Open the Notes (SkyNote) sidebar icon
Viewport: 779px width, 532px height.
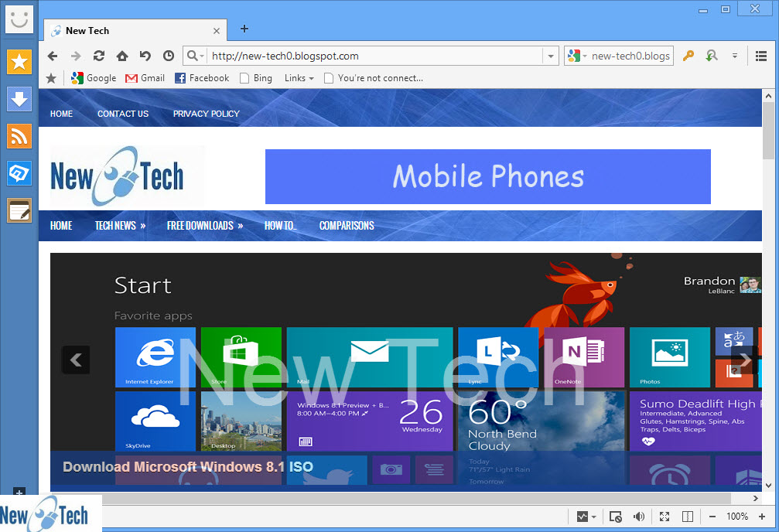[19, 210]
